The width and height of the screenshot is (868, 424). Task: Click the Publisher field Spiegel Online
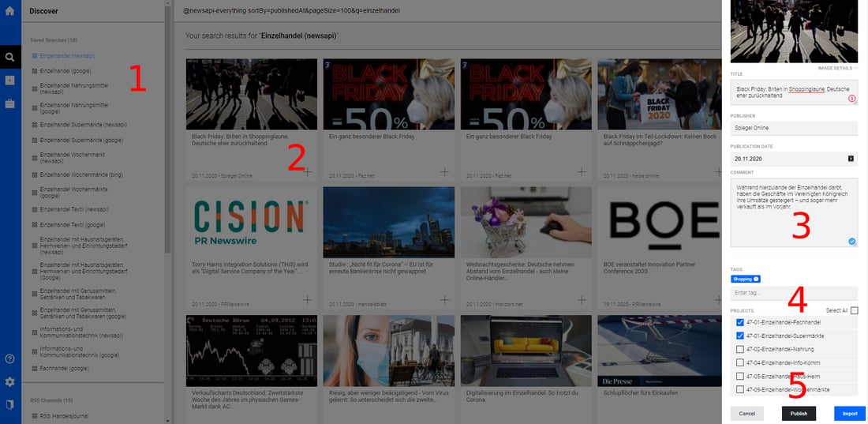pos(794,128)
